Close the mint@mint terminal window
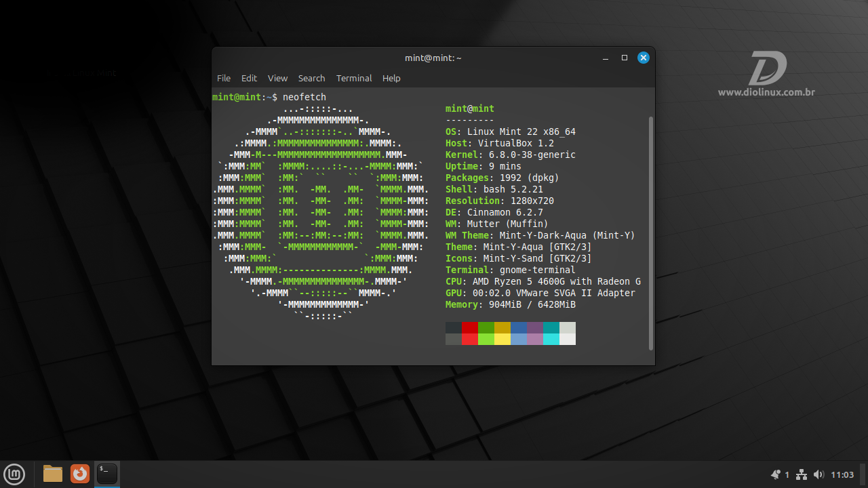Viewport: 868px width, 488px height. [x=644, y=58]
